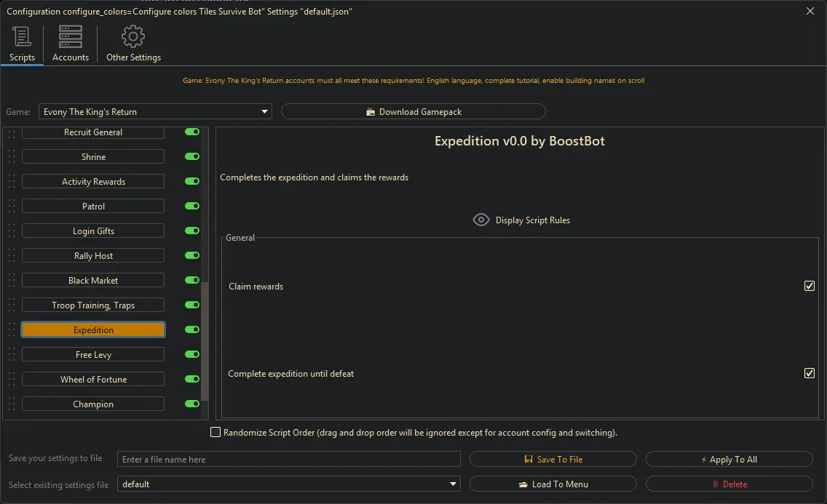Image resolution: width=827 pixels, height=504 pixels.
Task: Disable the Expedition script toggle
Action: (191, 329)
